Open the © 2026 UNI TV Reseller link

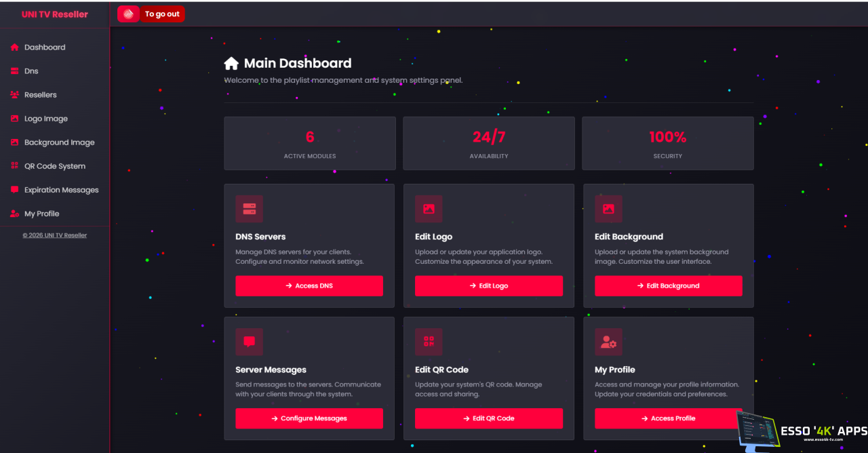[55, 235]
